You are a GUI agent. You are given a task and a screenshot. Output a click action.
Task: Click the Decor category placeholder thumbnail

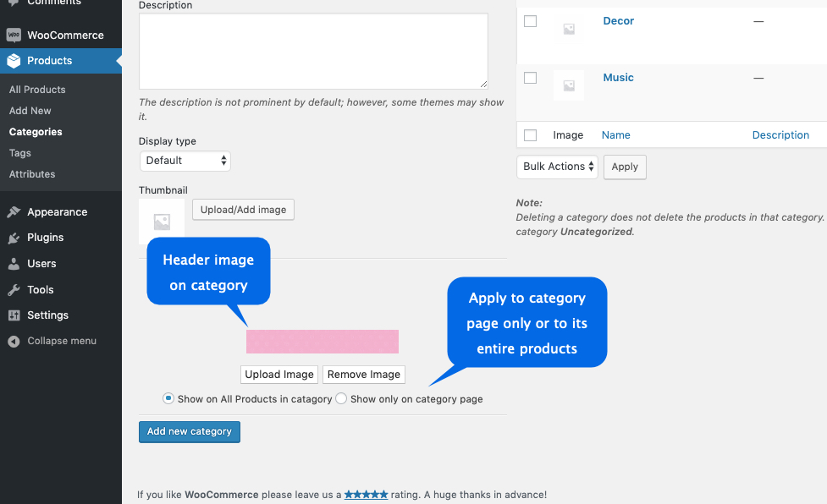tap(568, 28)
